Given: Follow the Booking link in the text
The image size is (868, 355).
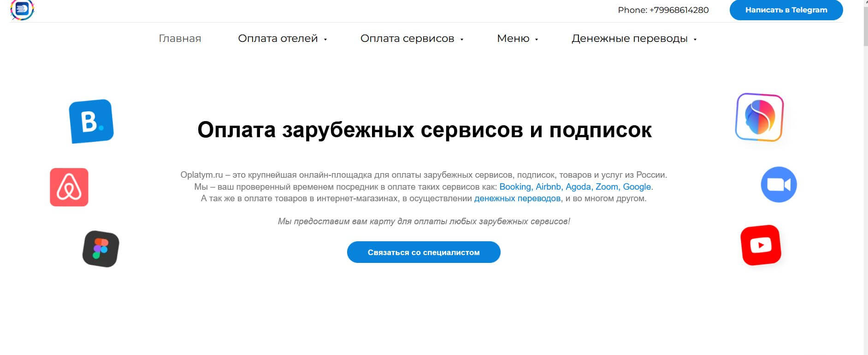Looking at the screenshot, I should tap(516, 187).
